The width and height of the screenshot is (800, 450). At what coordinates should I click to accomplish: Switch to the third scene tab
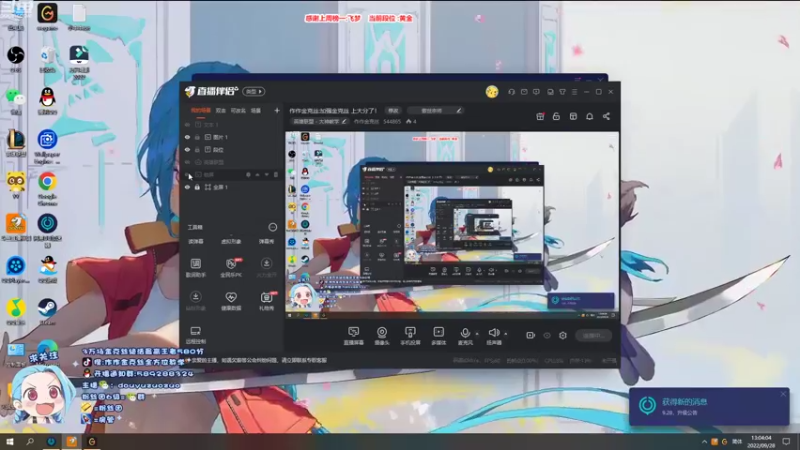[238, 110]
